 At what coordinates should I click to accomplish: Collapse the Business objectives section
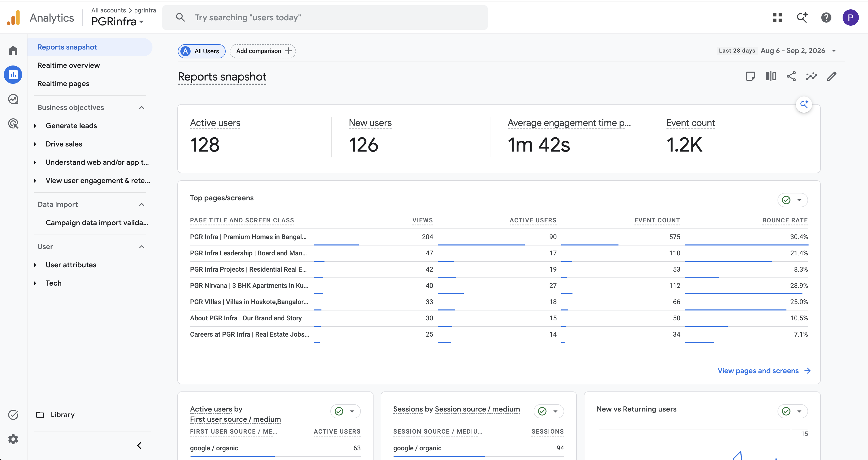tap(142, 107)
